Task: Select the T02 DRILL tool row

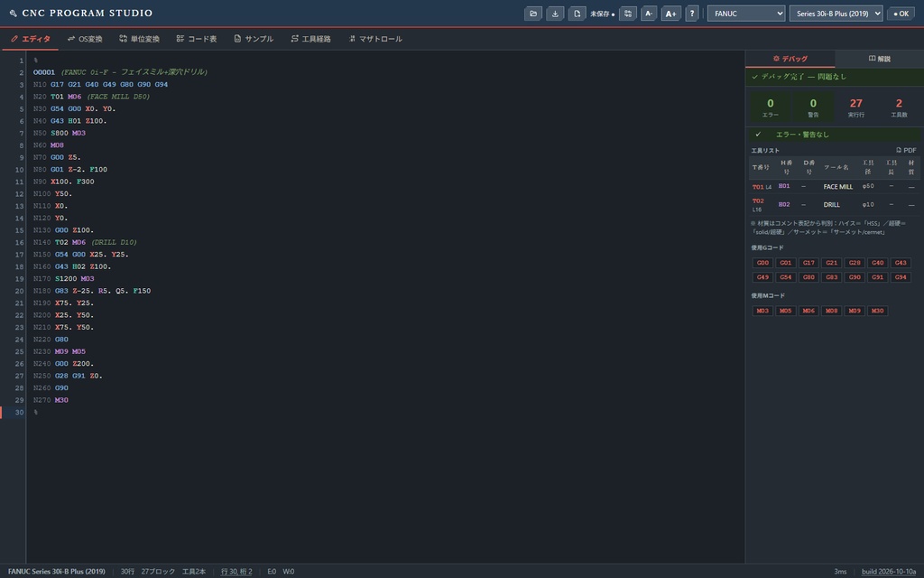Action: pos(834,205)
